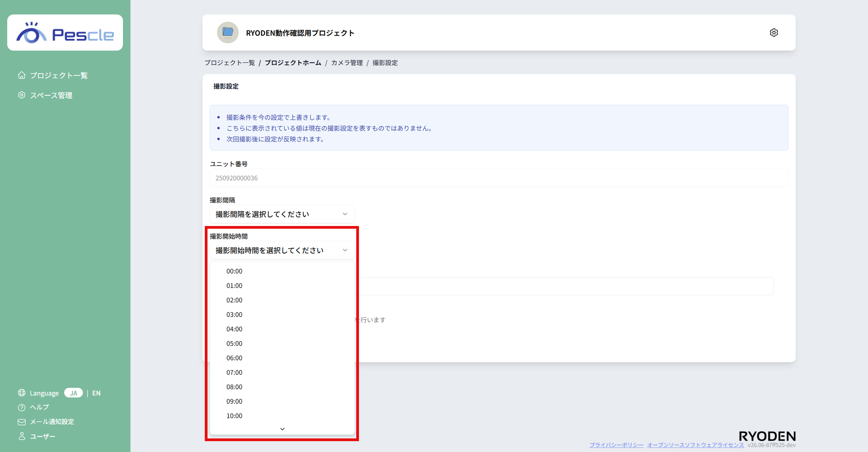The height and width of the screenshot is (452, 868).
Task: Open オープンソースソフトウェアライセンス link
Action: pyautogui.click(x=695, y=445)
